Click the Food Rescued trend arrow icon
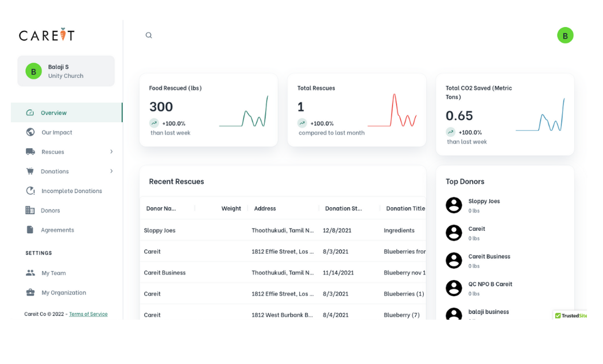This screenshot has height=364, width=603. pyautogui.click(x=154, y=123)
